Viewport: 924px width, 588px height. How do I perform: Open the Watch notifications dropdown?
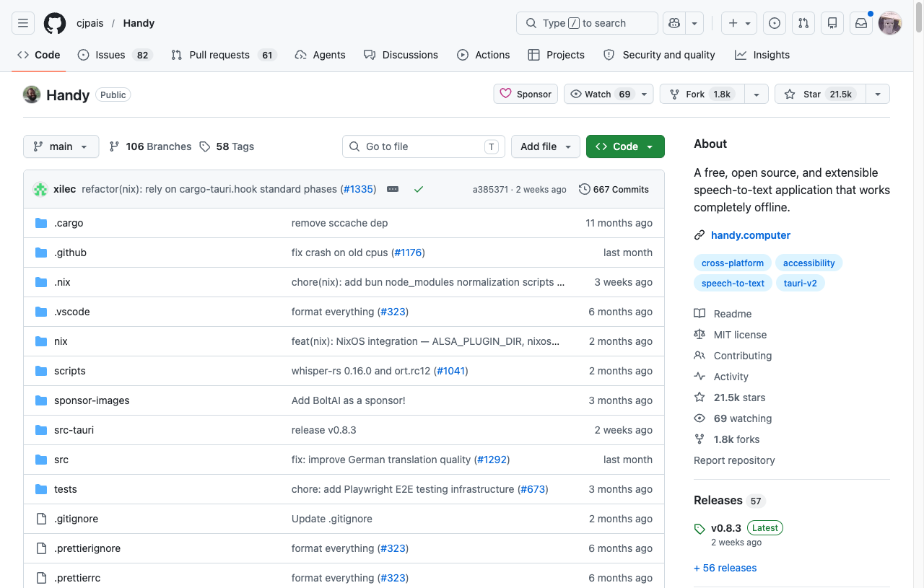click(609, 95)
